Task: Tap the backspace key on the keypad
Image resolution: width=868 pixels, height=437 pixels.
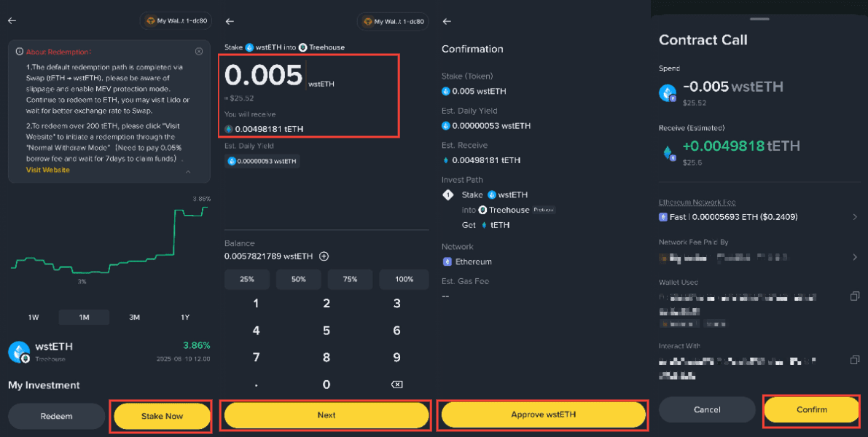Action: pos(396,385)
